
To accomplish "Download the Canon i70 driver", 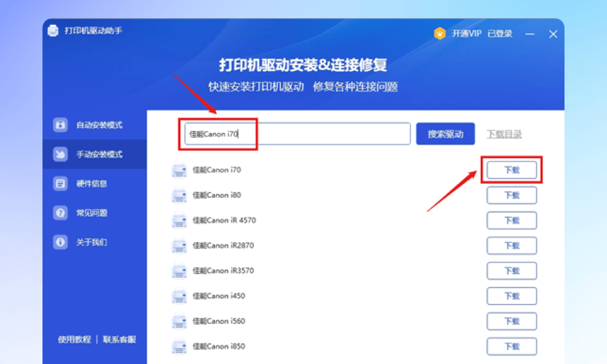I will click(x=512, y=170).
